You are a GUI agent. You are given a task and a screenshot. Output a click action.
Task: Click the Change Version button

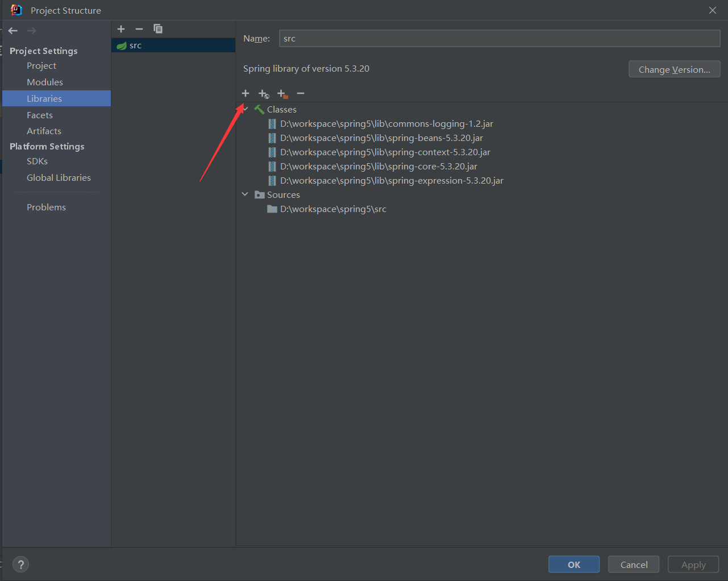point(675,69)
